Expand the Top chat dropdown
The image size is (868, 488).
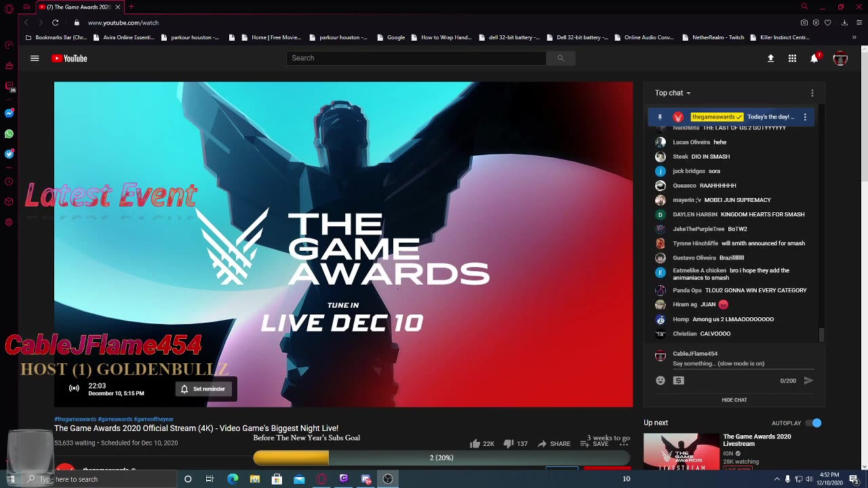pyautogui.click(x=673, y=93)
